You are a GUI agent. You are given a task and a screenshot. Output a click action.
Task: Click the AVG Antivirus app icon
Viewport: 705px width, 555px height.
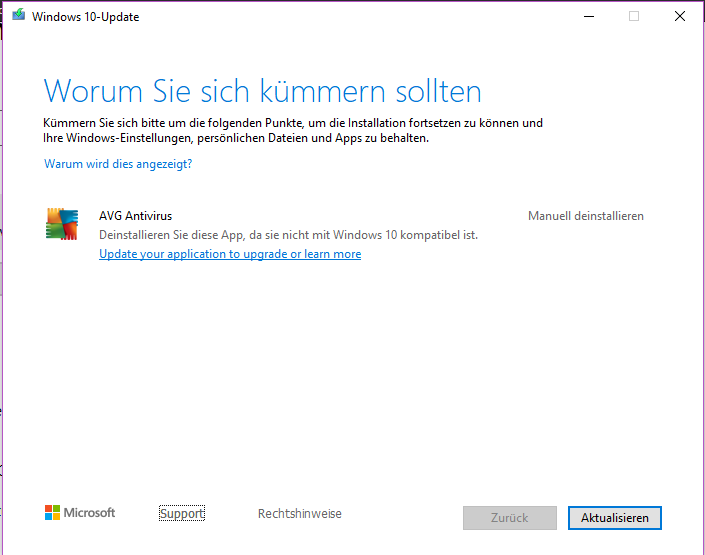62,224
